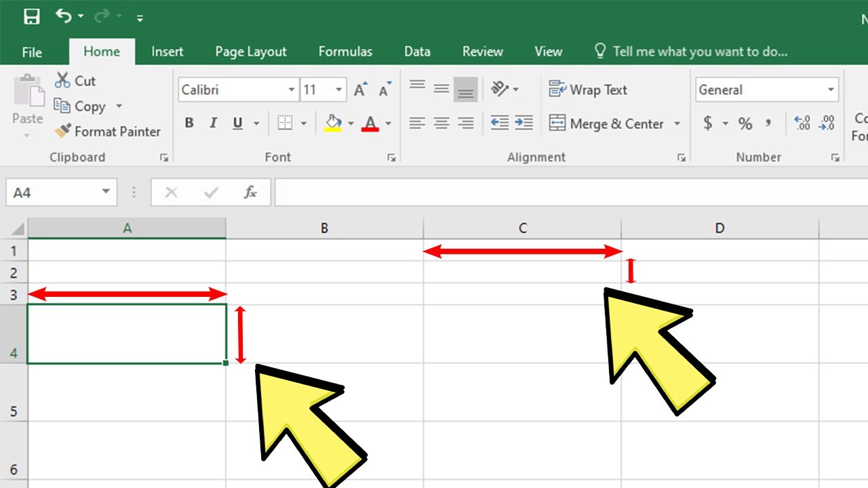Open the Formulas tab

click(345, 52)
